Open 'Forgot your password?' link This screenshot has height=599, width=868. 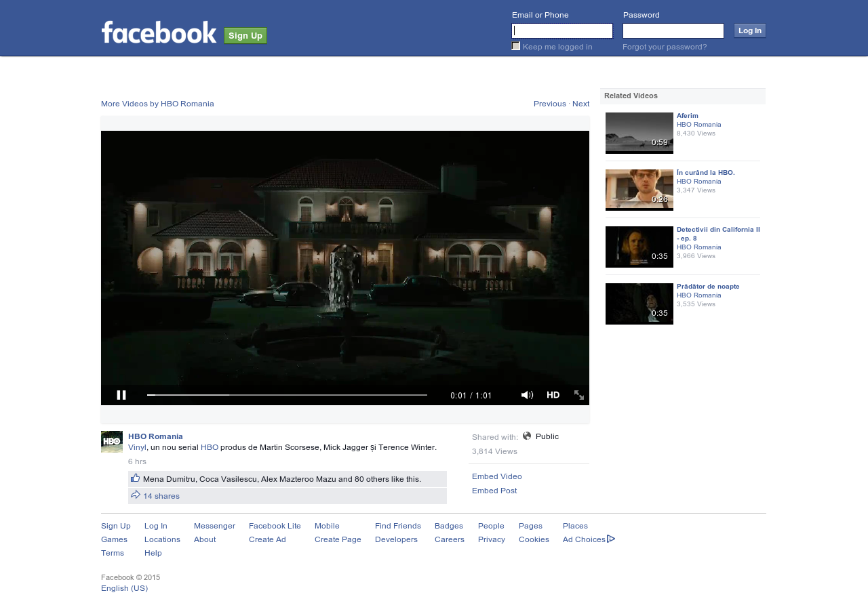(665, 47)
